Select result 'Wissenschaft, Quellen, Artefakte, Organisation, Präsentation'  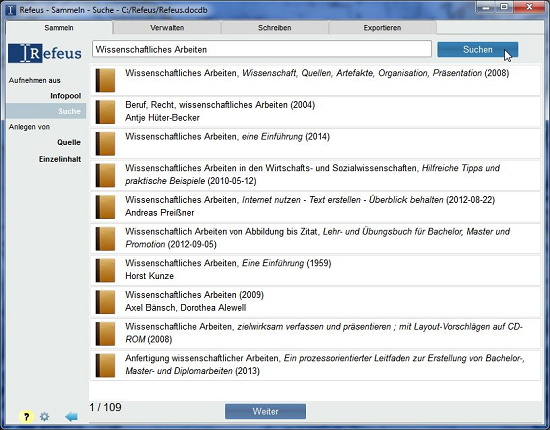click(315, 80)
